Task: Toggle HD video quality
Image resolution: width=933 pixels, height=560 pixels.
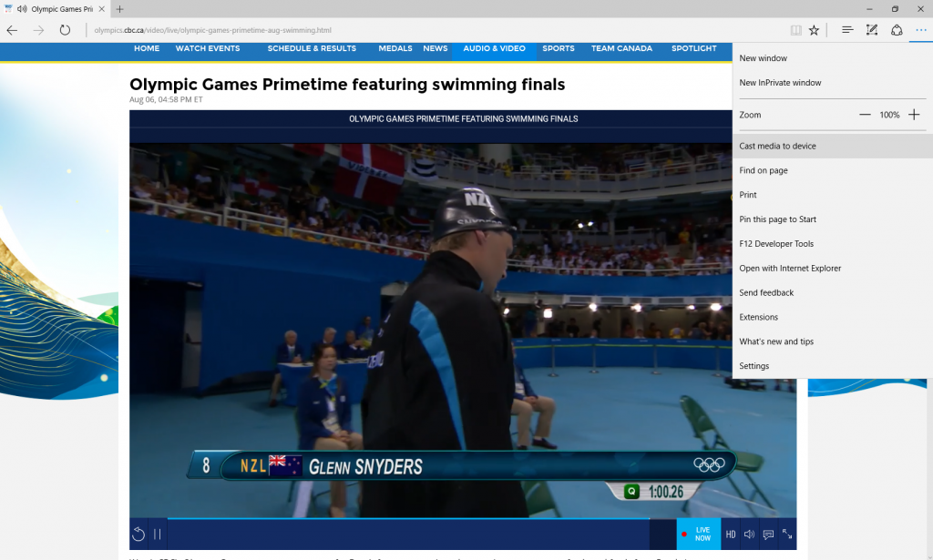Action: [x=731, y=535]
